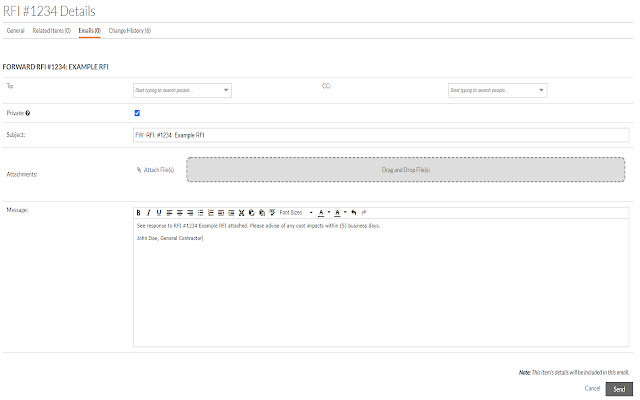Viewport: 640px width, 400px height.
Task: Align message text right
Action: 190,213
